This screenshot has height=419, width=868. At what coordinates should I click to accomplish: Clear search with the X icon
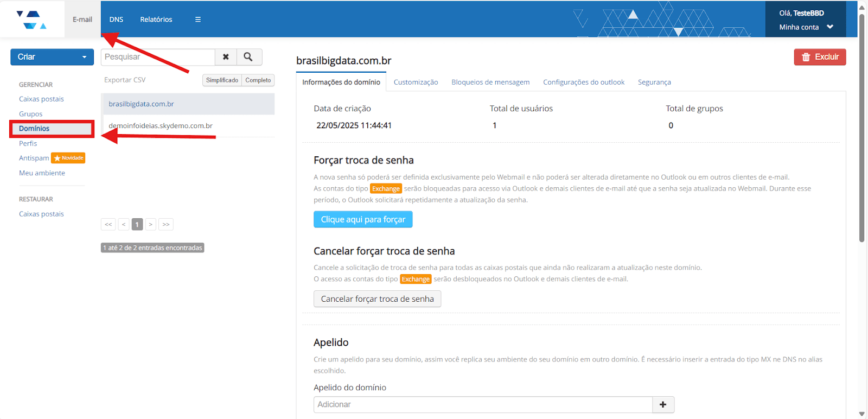coord(226,57)
